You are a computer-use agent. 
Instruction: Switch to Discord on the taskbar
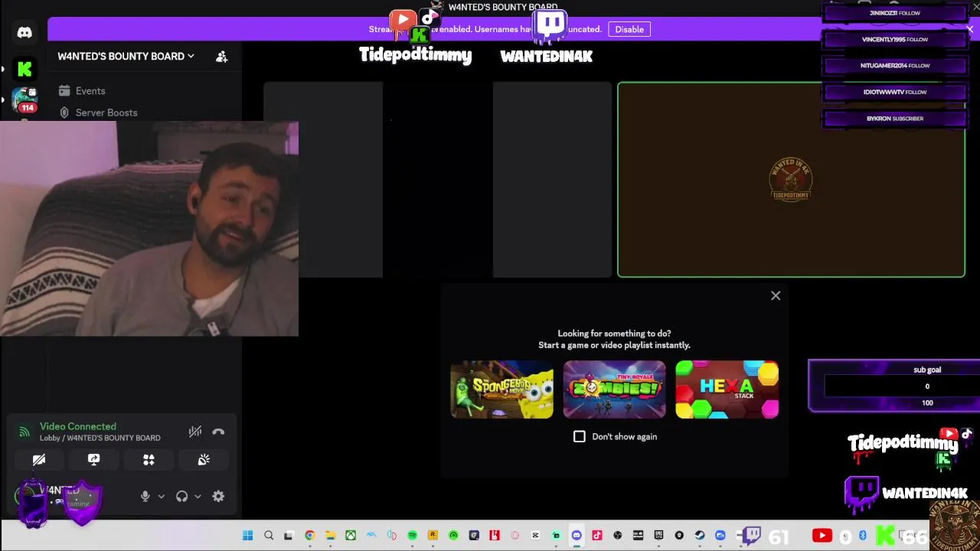point(577,536)
